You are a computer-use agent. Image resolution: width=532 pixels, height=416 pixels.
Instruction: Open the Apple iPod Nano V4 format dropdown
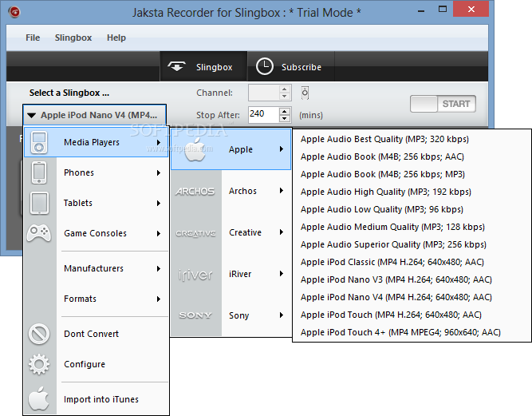[94, 115]
